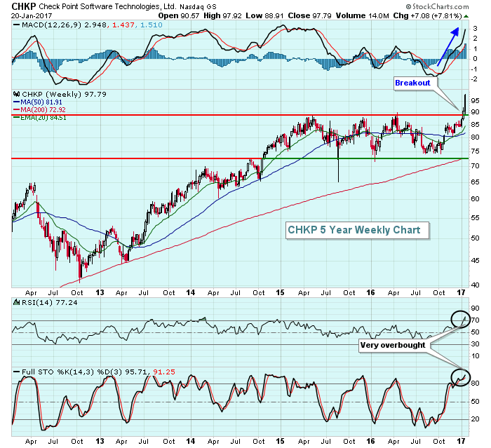
Task: Click year label 15 under the stochastic panel
Action: [280, 441]
